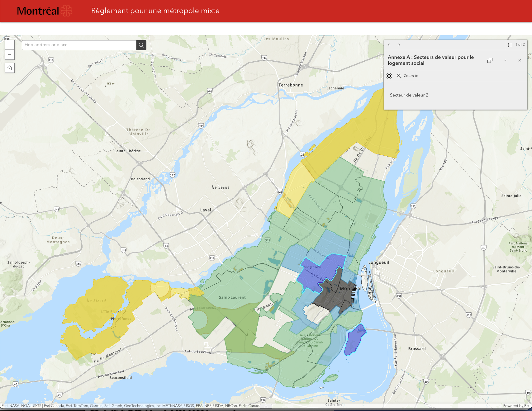Screen dimensions: 532x411
Task: Zoom out the map with minus button
Action: pos(10,55)
